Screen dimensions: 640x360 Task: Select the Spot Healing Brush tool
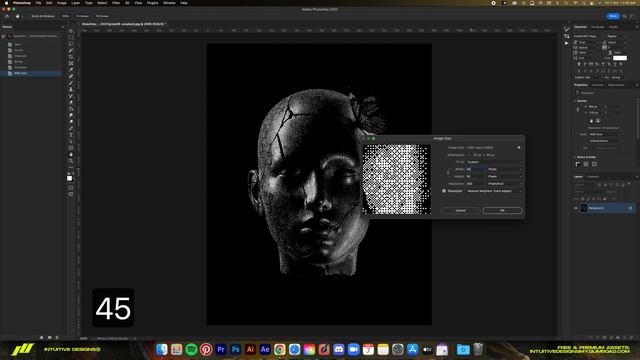[71, 76]
